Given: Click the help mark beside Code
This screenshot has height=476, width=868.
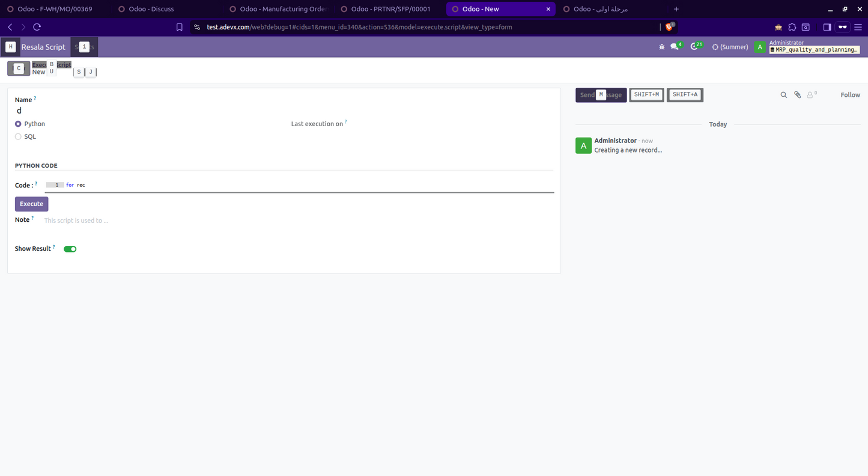Looking at the screenshot, I should 36,183.
